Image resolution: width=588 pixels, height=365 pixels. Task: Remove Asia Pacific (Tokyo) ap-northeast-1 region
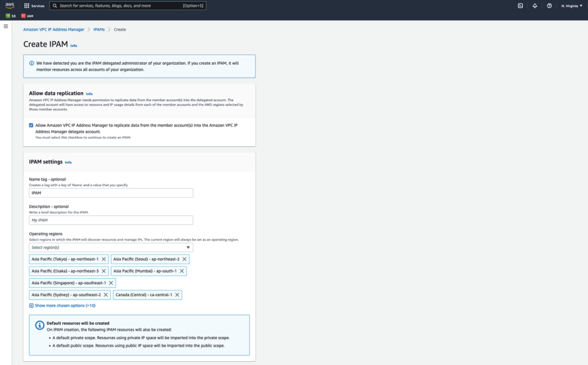pos(104,259)
